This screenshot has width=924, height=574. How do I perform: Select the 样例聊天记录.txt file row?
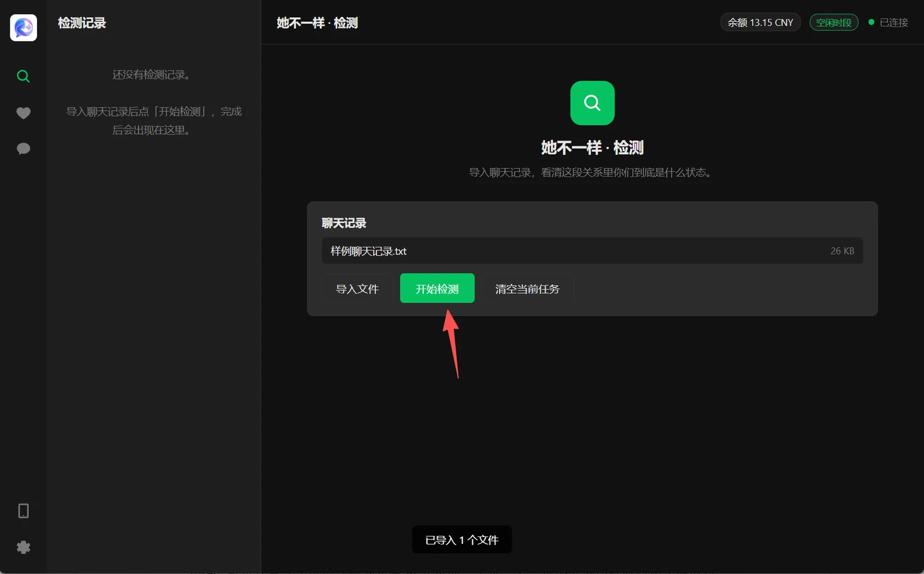point(593,251)
